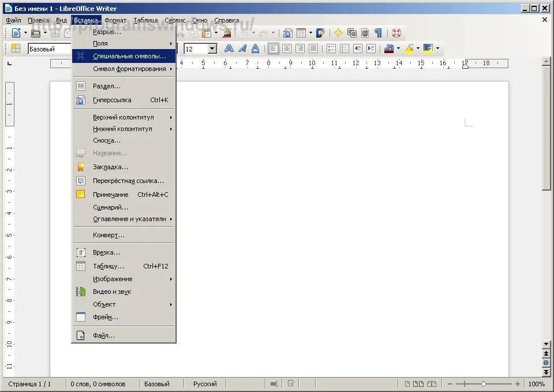Image resolution: width=554 pixels, height=392 pixels.
Task: Click the LibreOffice Help lifebuoy icon
Action: (x=396, y=33)
